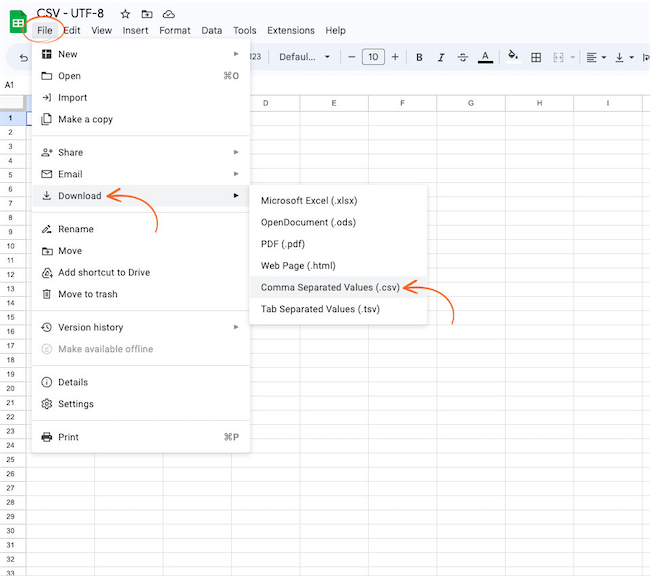This screenshot has height=576, width=650.
Task: Choose Print from the File menu
Action: click(141, 437)
